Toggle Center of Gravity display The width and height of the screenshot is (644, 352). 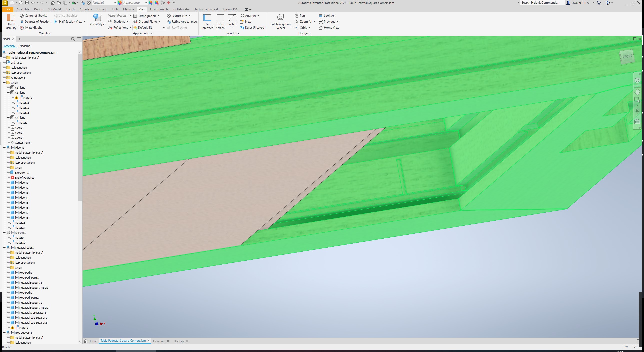(x=33, y=16)
